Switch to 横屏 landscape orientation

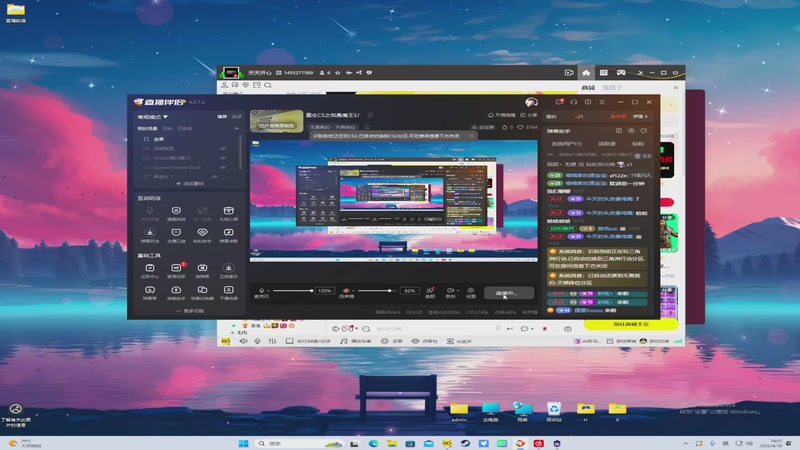pos(222,117)
